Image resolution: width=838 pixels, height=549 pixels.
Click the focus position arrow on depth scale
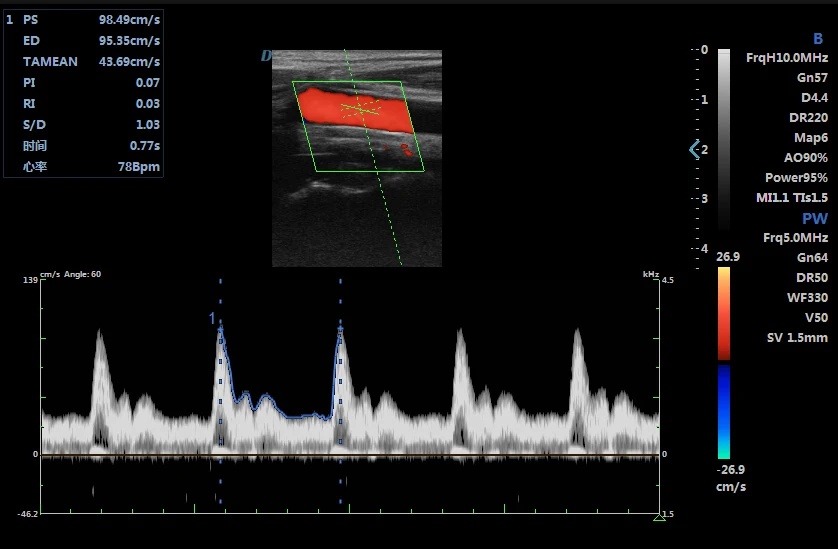coord(694,149)
